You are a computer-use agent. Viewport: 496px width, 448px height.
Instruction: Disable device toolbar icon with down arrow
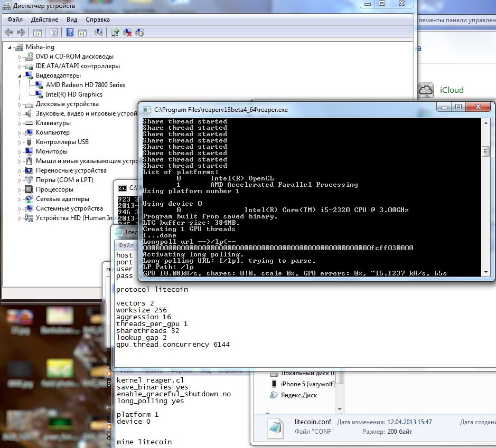pos(139,32)
